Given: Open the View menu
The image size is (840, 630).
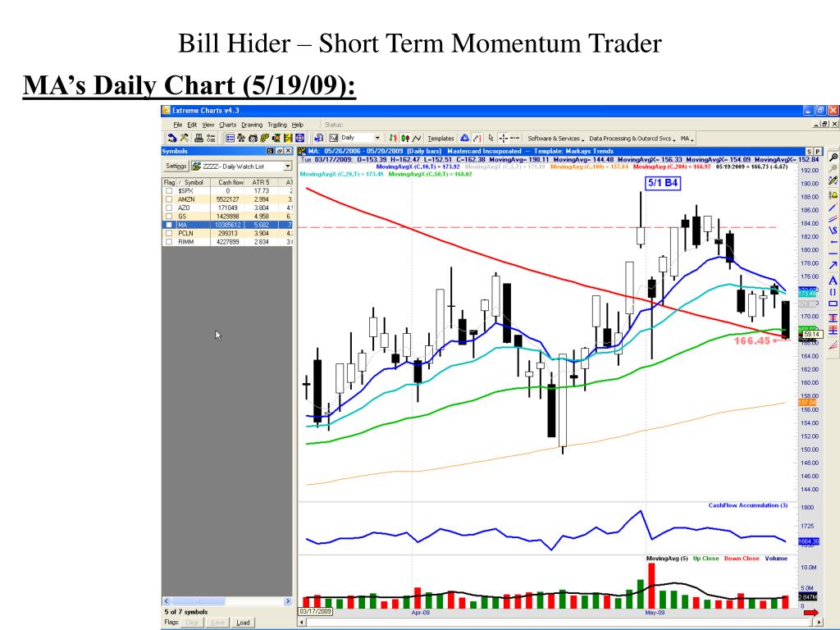Looking at the screenshot, I should 208,125.
